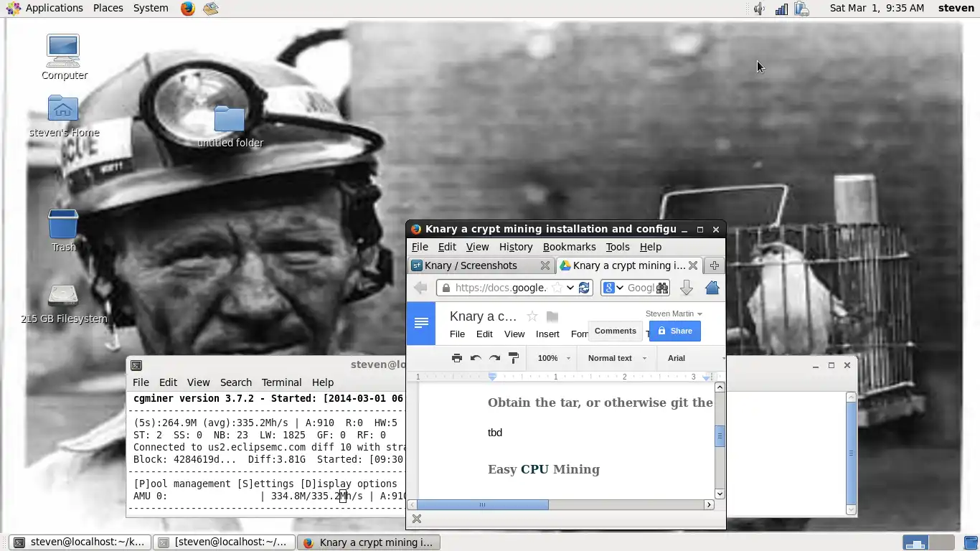Toggle the volume speaker in the panel

[x=759, y=9]
